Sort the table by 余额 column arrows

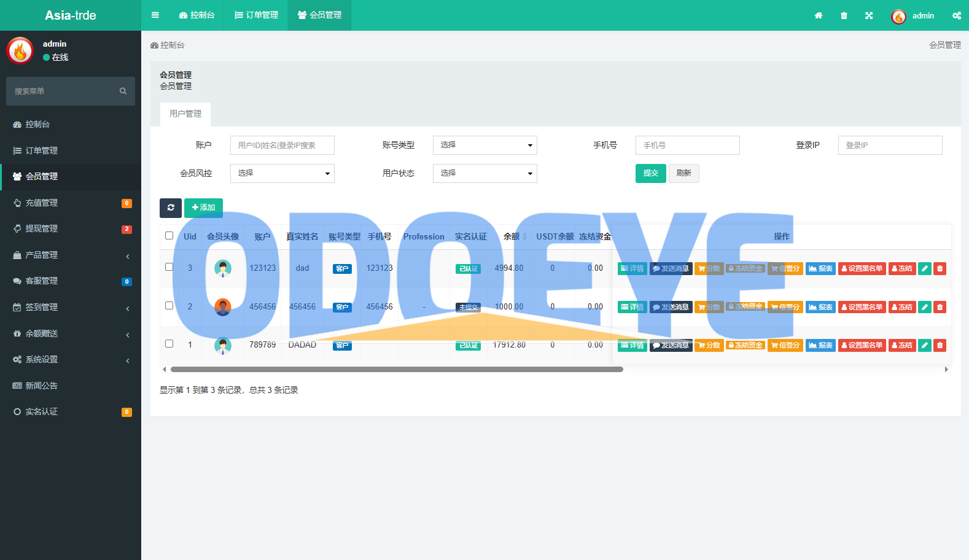click(524, 236)
